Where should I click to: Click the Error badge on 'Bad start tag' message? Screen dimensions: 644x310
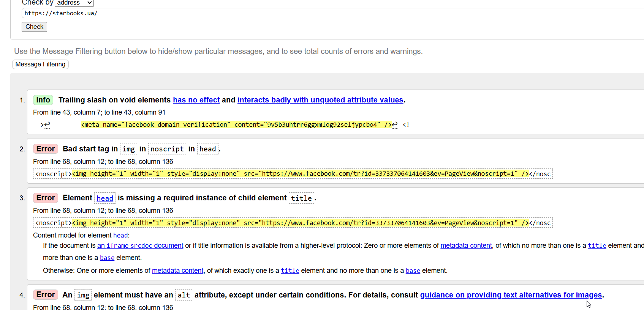tap(46, 149)
